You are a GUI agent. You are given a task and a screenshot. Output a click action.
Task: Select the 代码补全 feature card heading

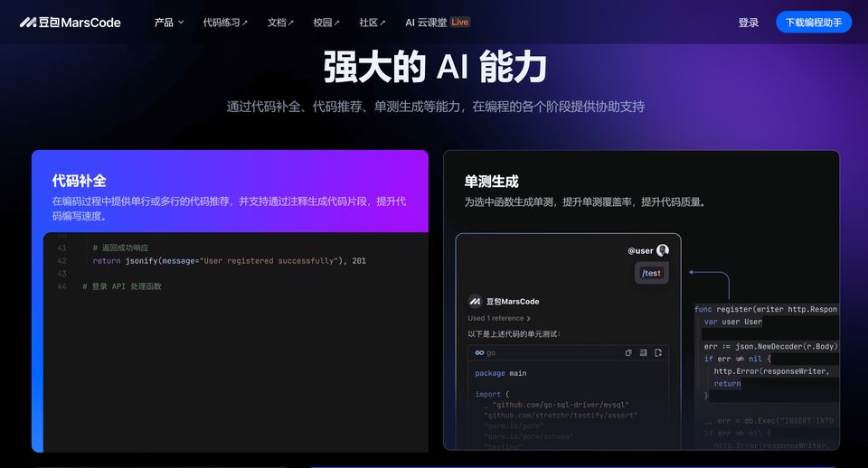click(x=79, y=181)
